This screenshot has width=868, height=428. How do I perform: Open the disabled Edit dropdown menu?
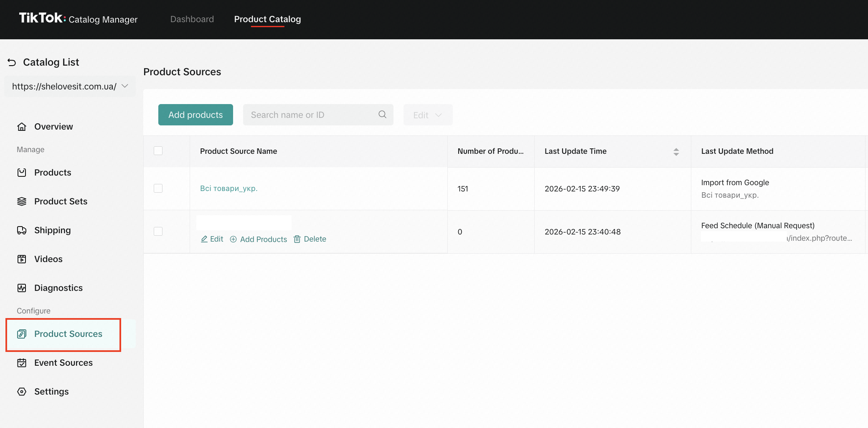tap(428, 115)
